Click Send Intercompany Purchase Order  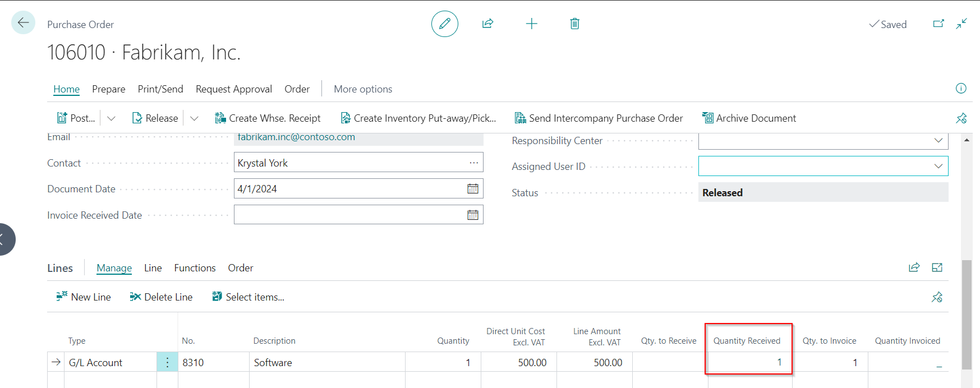tap(599, 118)
